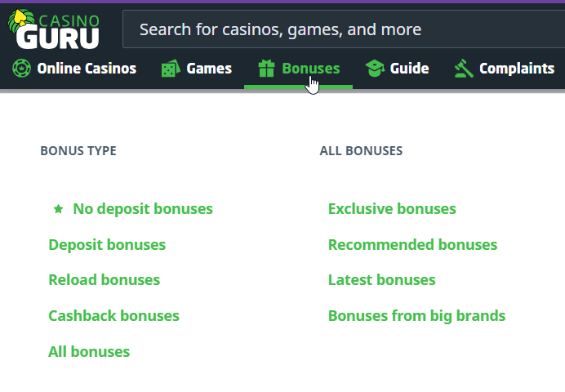Screen dimensions: 565x392
Task: Open Cashback bonuses page
Action: tap(113, 316)
